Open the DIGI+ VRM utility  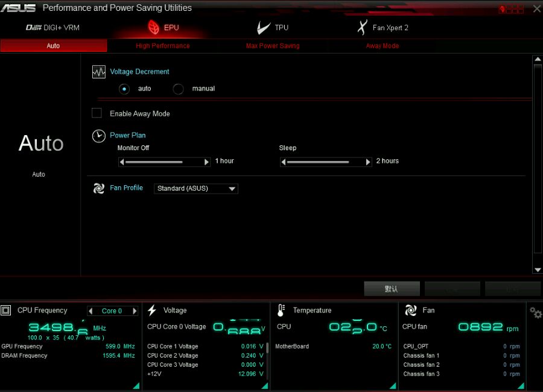[52, 28]
